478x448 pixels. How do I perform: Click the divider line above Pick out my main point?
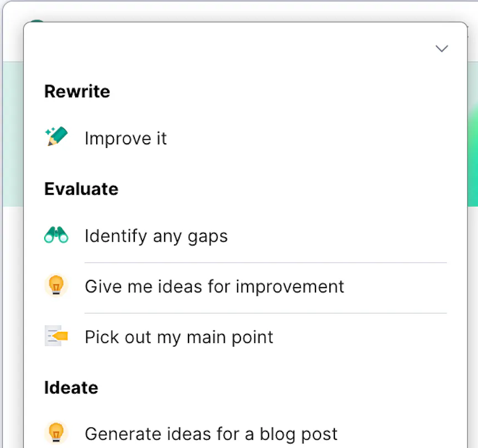[x=265, y=313]
